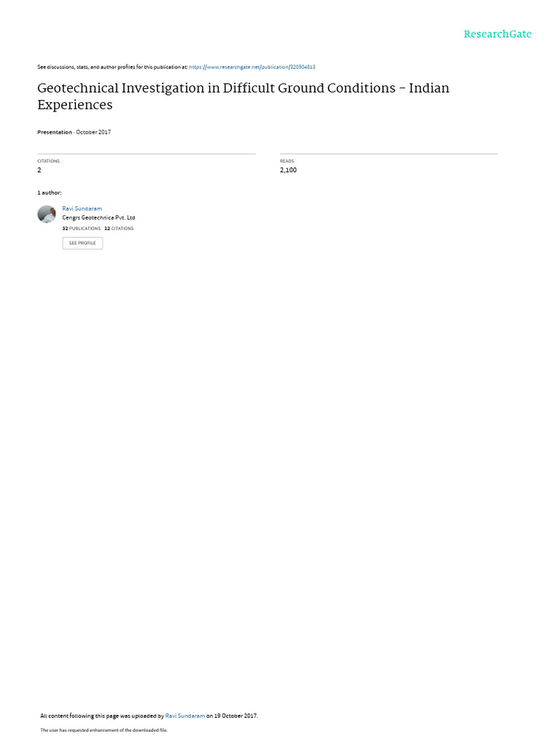
Task: Open the researchgate.net publication URL link
Action: [252, 67]
